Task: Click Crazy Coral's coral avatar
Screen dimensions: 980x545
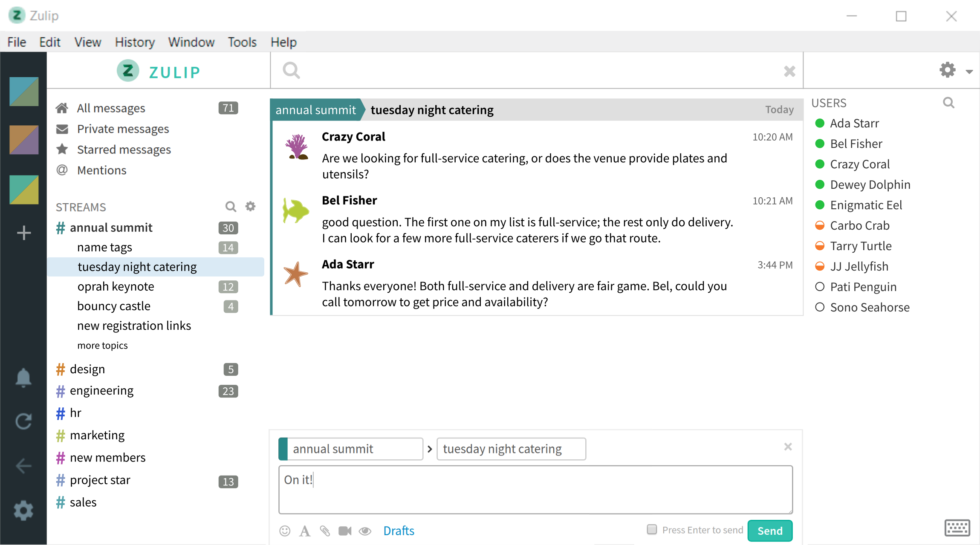Action: (x=296, y=147)
